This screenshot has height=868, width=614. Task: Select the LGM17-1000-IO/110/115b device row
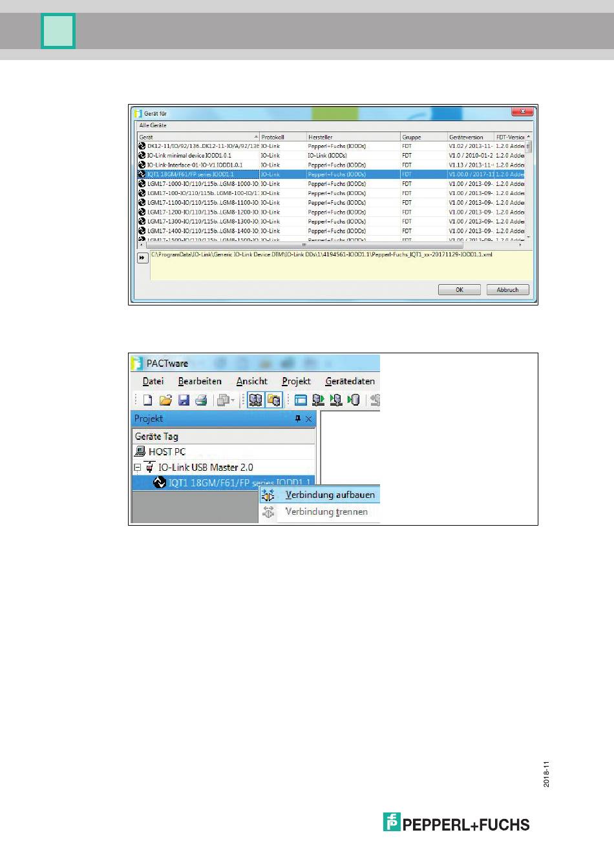coord(331,183)
